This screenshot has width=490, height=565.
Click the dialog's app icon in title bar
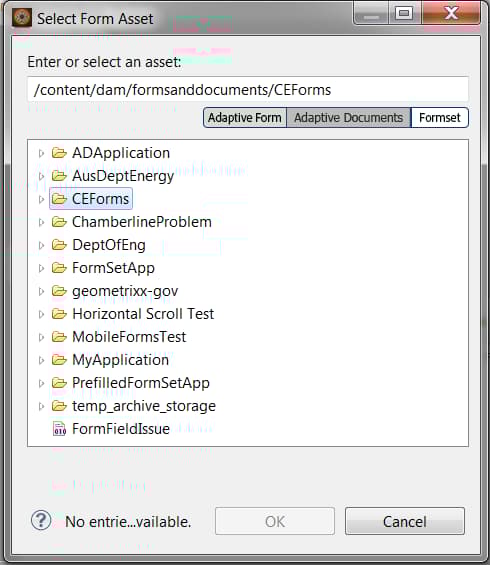[x=22, y=18]
